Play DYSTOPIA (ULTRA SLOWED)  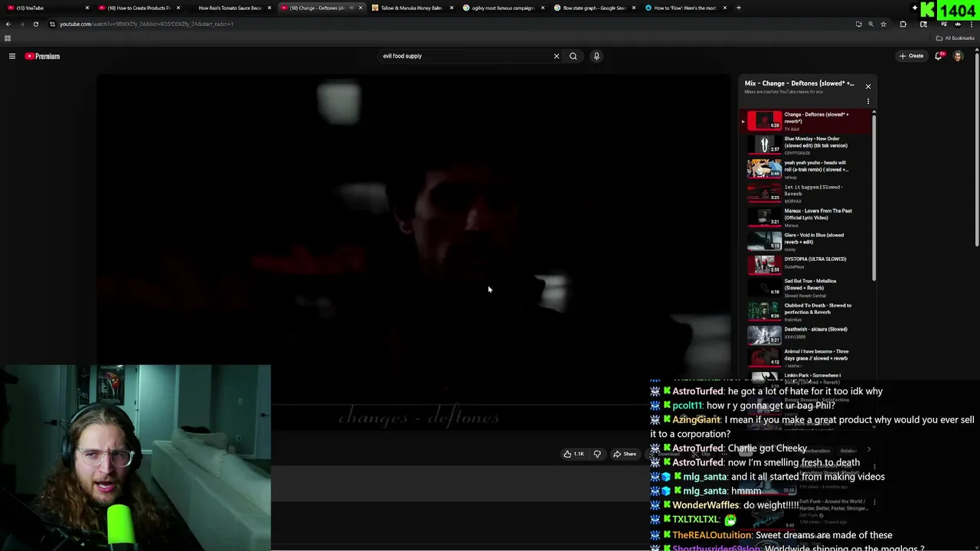coord(805,266)
